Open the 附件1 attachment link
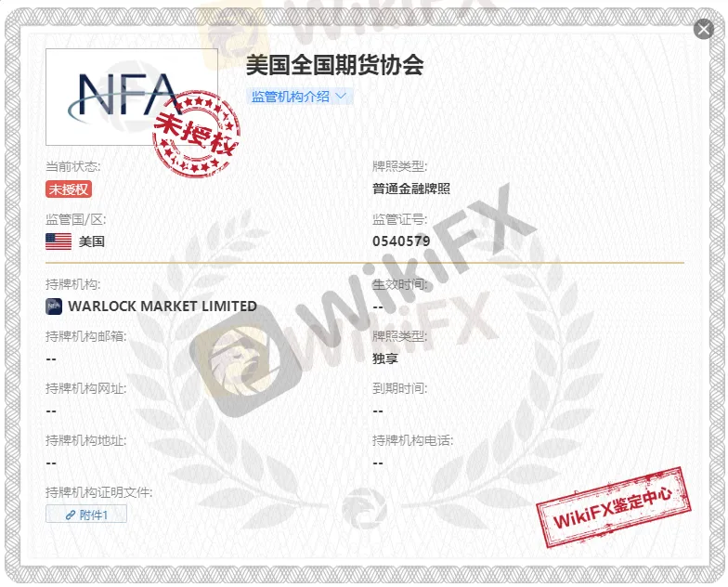 point(86,515)
